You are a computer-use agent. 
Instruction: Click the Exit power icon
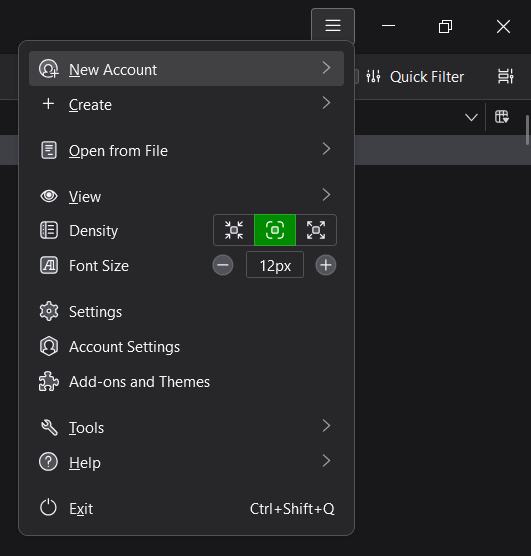[x=48, y=508]
